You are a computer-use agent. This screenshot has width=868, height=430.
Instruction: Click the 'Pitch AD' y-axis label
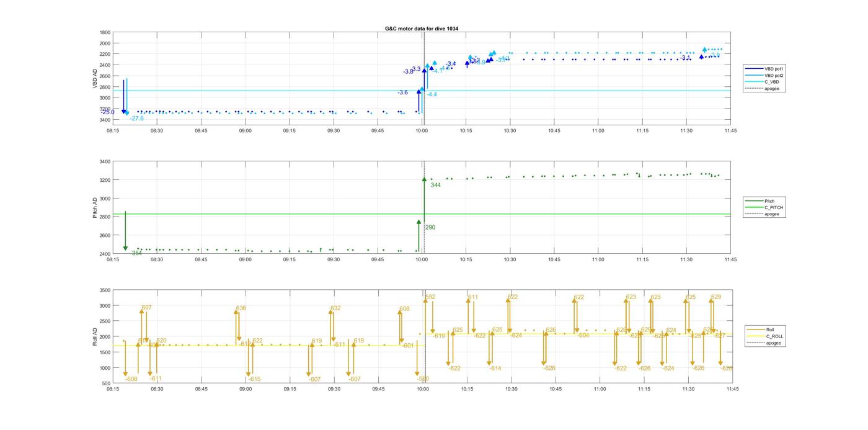tap(95, 207)
